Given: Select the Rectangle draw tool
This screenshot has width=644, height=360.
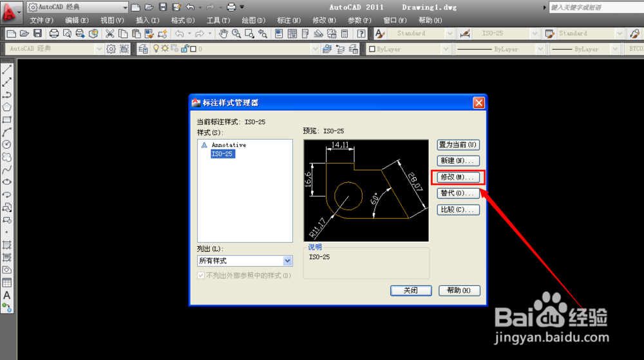Looking at the screenshot, I should click(x=7, y=120).
